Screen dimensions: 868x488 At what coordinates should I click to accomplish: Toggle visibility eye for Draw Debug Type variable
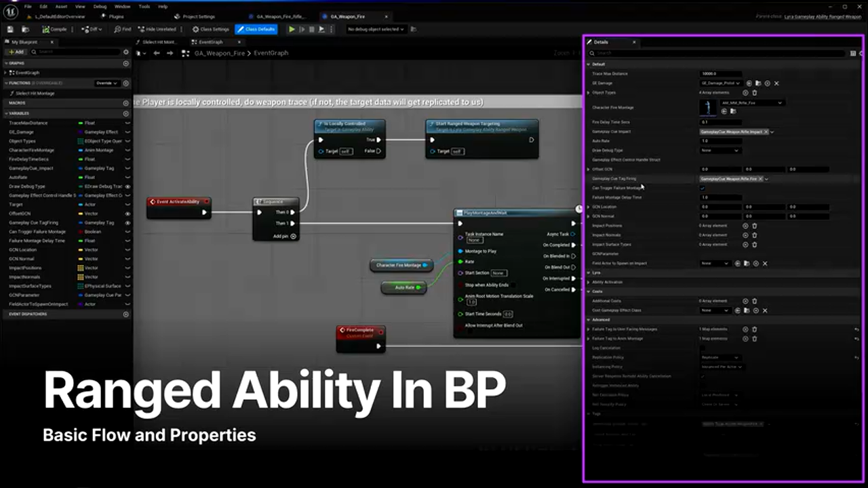[x=127, y=186]
